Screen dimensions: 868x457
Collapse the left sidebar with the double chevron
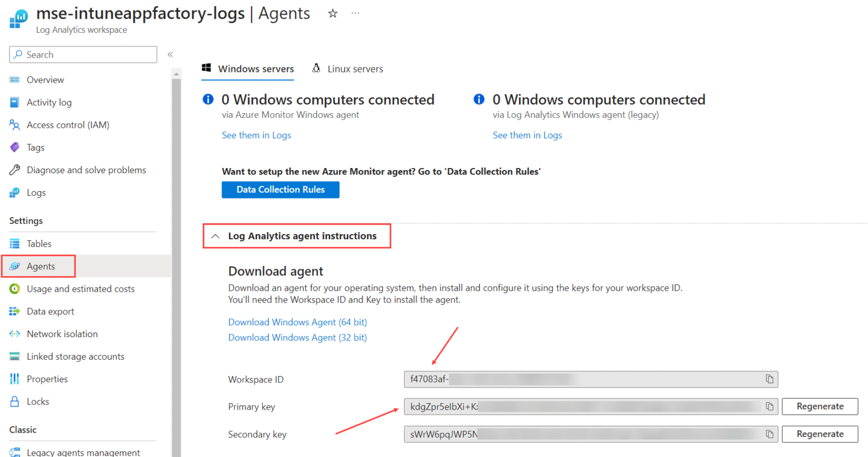(170, 54)
